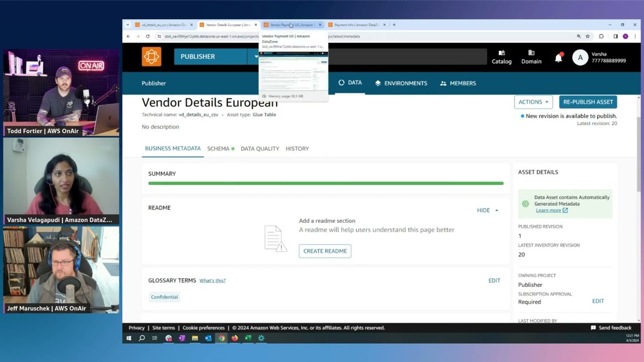Click the green SUMMARY progress bar

pos(326,184)
